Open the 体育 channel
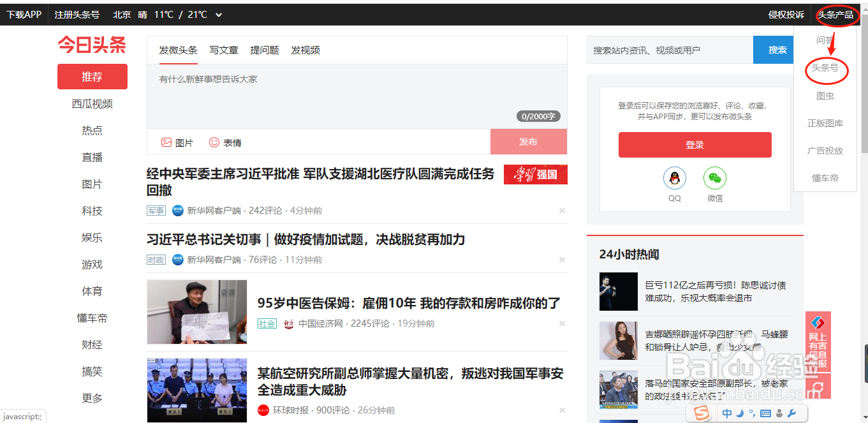This screenshot has width=868, height=423. point(92,291)
